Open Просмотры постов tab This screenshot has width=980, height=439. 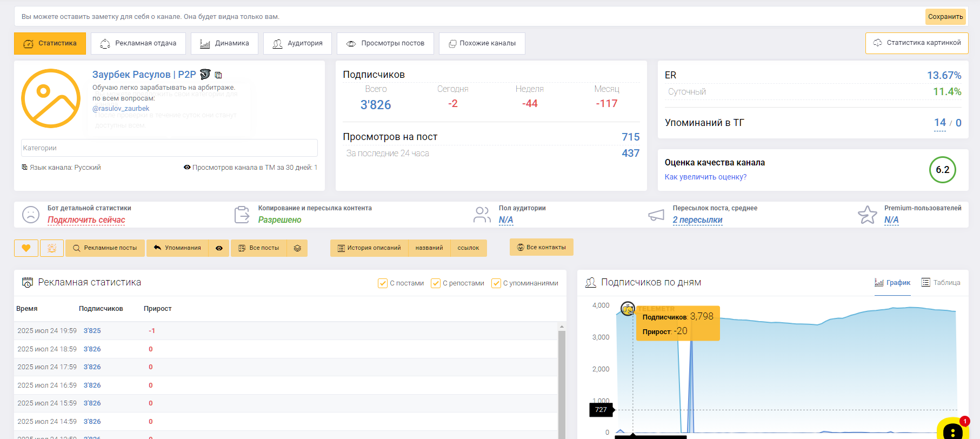(385, 43)
